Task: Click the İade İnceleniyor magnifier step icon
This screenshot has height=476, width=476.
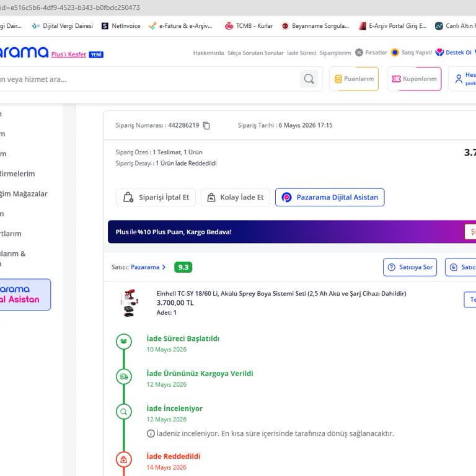Action: (x=124, y=412)
